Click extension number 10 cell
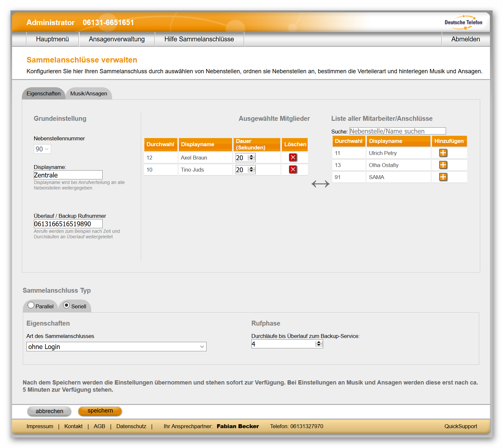Image resolution: width=503 pixels, height=448 pixels. (161, 170)
